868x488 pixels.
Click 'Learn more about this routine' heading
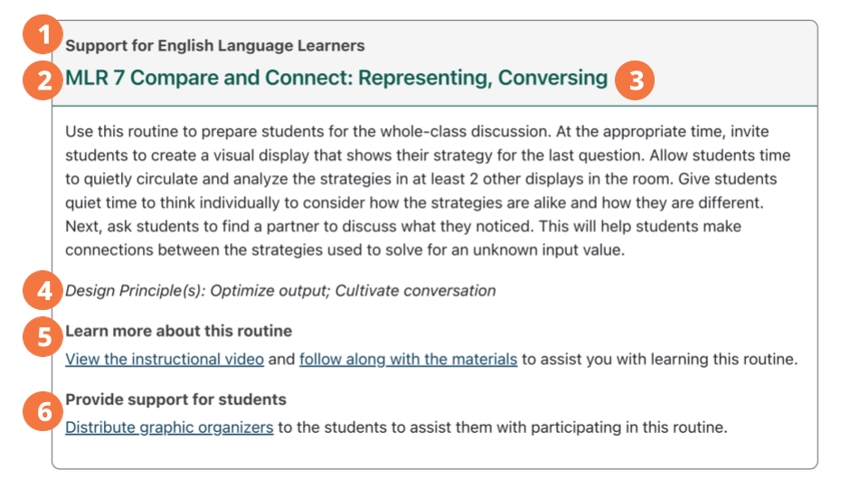point(178,332)
